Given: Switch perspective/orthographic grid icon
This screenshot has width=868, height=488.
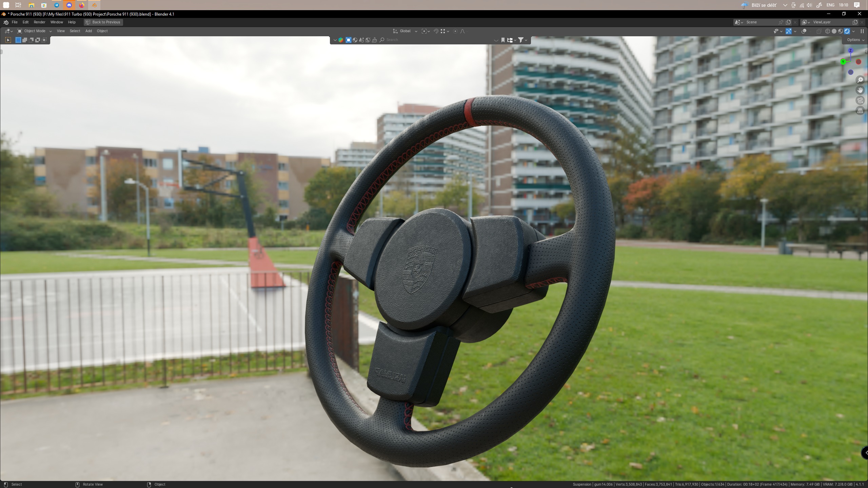Looking at the screenshot, I should [860, 110].
